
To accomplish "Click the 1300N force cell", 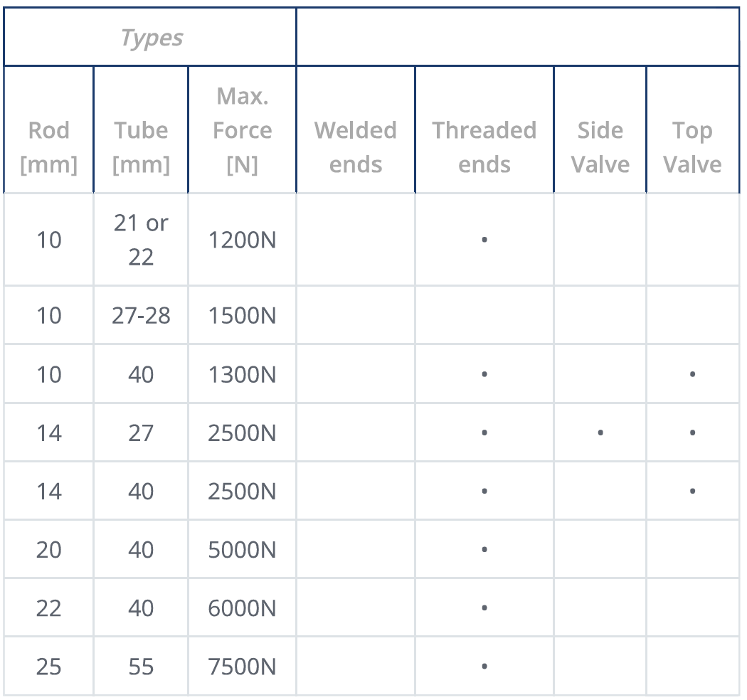I will click(x=242, y=374).
